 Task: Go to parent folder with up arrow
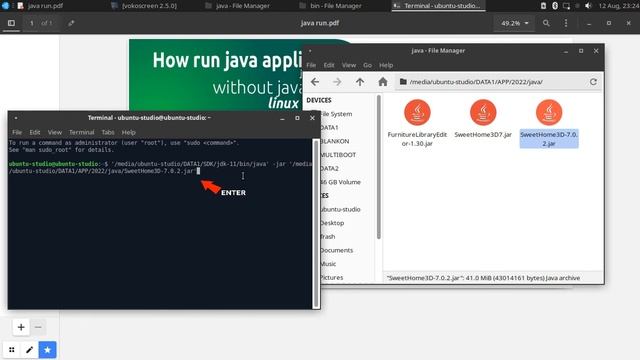(x=360, y=82)
